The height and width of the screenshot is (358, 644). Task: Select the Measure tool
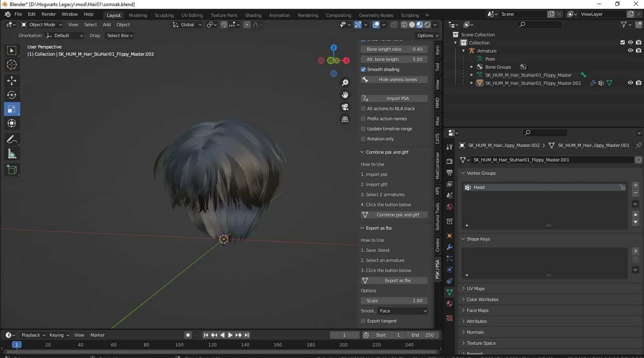click(12, 154)
